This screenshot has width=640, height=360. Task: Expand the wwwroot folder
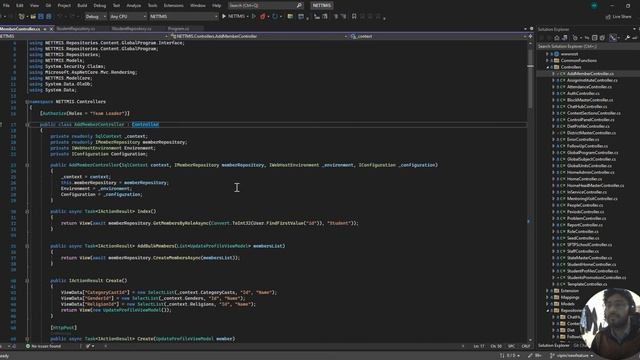point(547,54)
